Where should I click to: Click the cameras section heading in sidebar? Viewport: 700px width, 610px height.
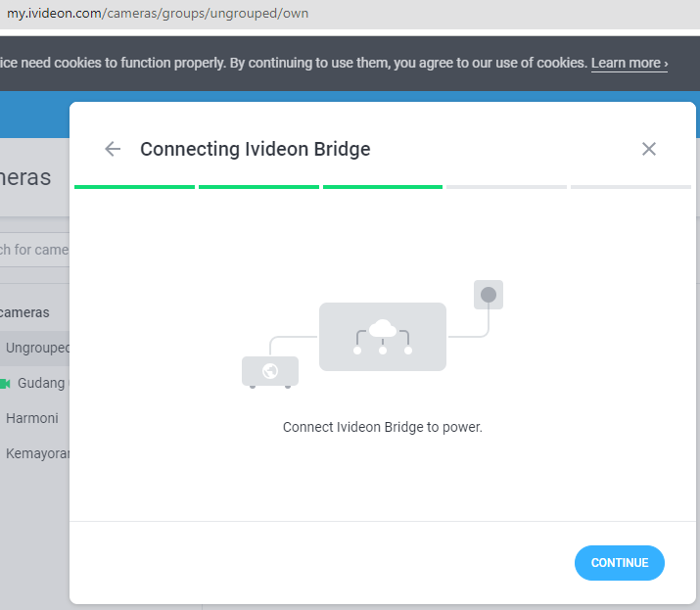click(x=24, y=312)
